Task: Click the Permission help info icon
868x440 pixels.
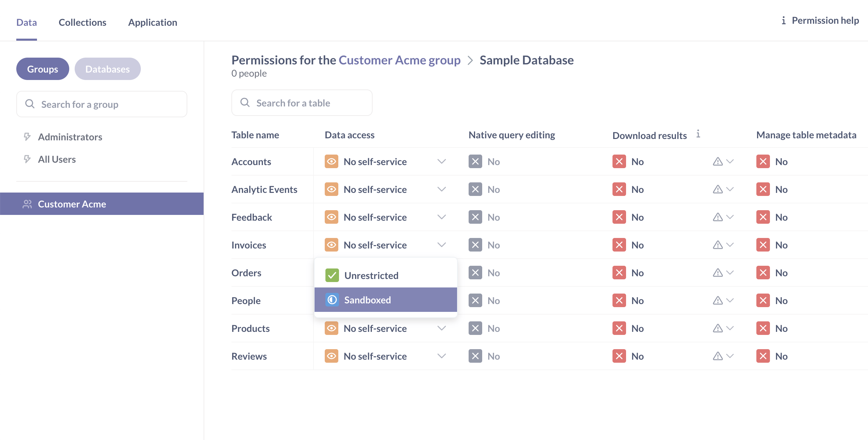Action: point(784,21)
